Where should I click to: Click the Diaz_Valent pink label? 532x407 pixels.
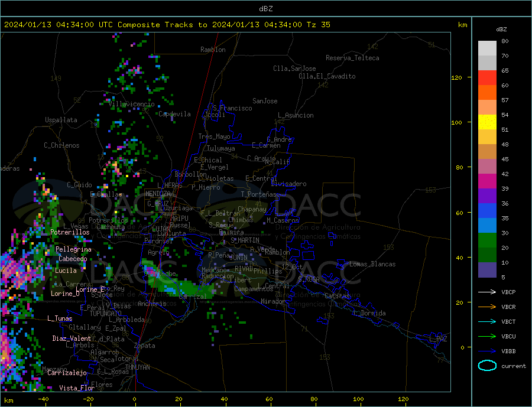72,338
